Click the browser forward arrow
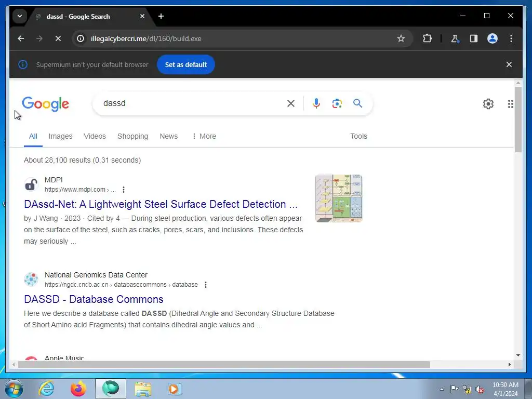Screen dimensions: 532x399 [39, 38]
